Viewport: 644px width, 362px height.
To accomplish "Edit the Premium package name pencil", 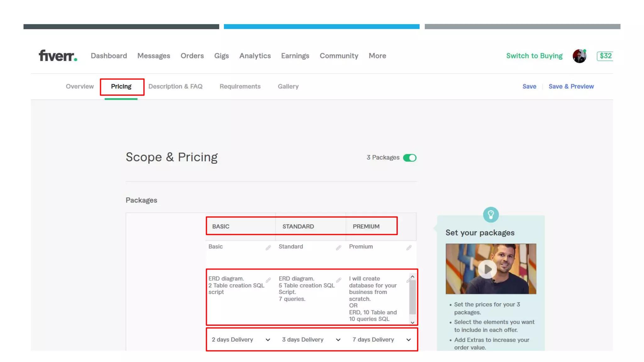I will coord(409,248).
